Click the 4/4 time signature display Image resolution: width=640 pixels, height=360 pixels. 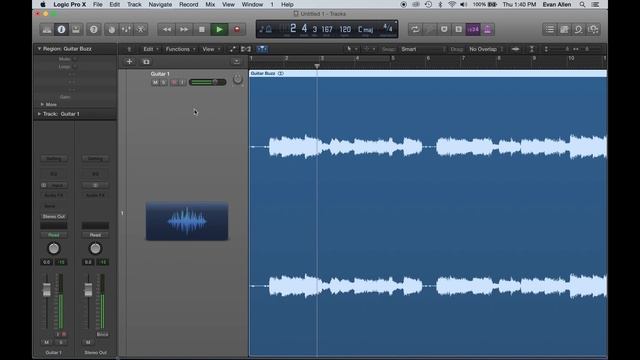[x=387, y=29]
